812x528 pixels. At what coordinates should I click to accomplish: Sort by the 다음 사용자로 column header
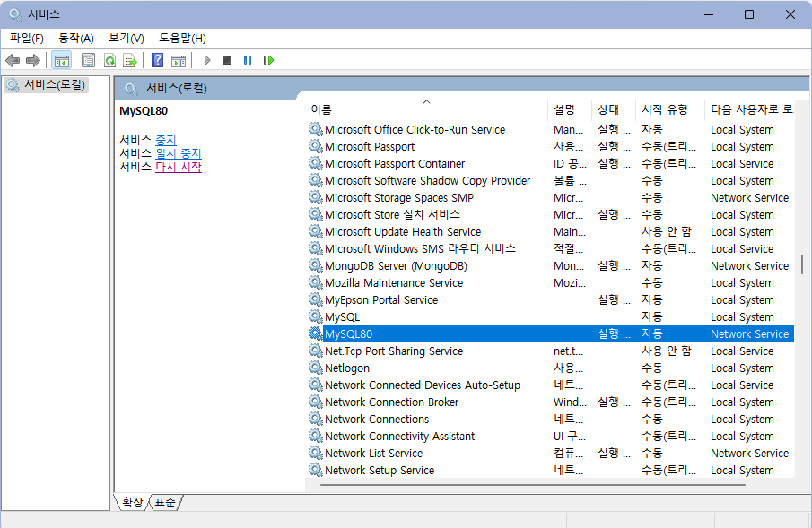(x=749, y=109)
